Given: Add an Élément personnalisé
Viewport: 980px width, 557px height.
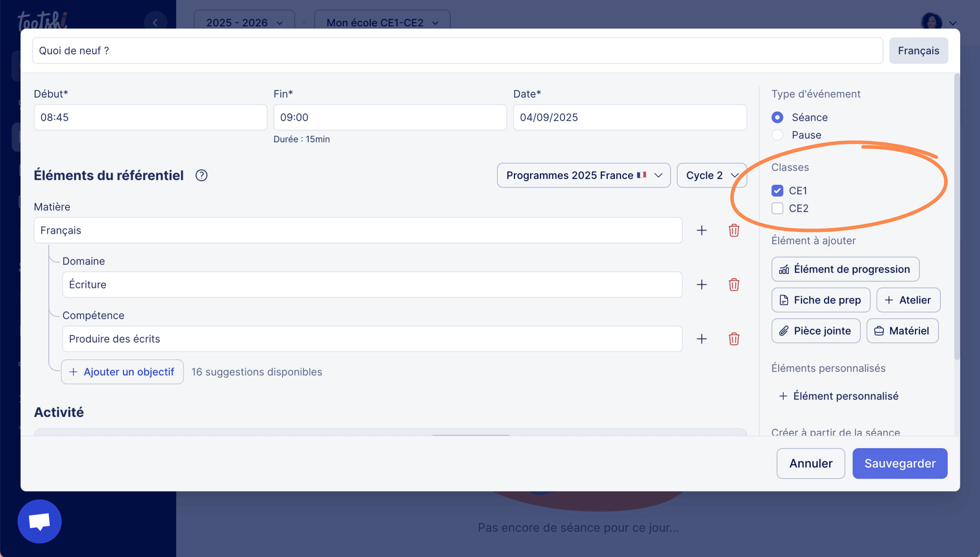Looking at the screenshot, I should (838, 396).
